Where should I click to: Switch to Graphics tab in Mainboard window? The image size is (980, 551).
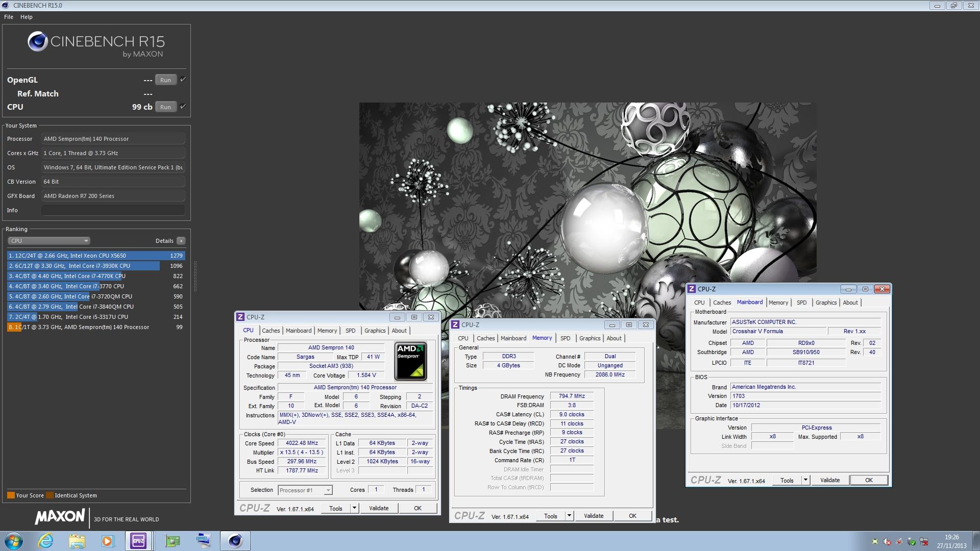pyautogui.click(x=826, y=303)
